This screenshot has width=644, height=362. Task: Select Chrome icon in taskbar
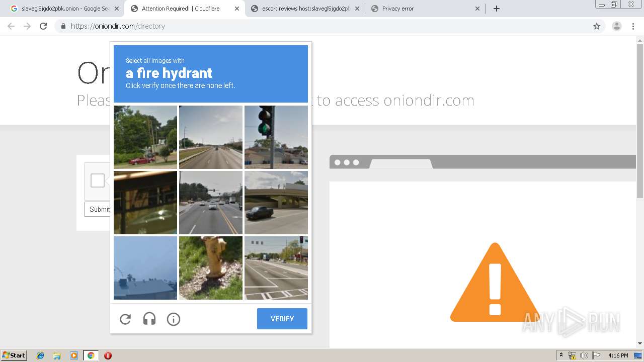(91, 355)
